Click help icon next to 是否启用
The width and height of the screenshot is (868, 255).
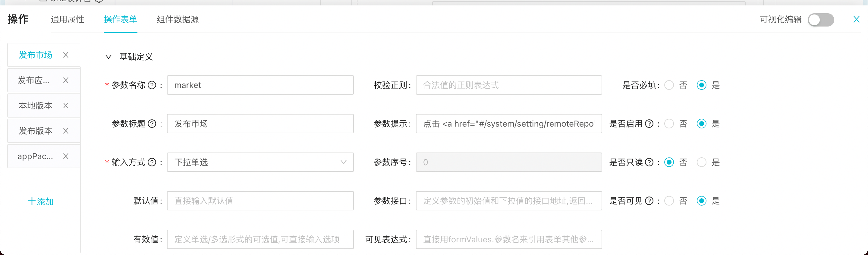click(x=649, y=124)
